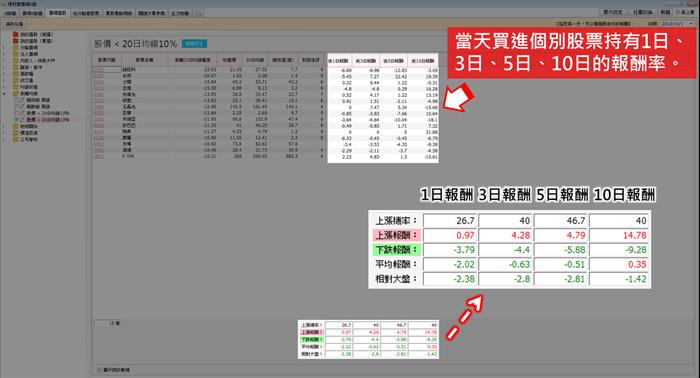Open the 內部人、持股大戶 tree folder label

click(x=38, y=60)
